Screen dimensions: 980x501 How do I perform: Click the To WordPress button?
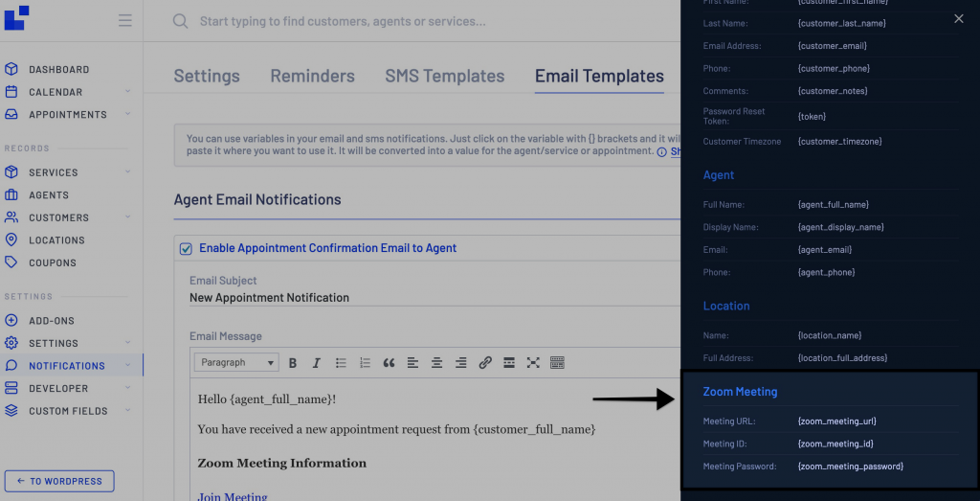tap(59, 482)
